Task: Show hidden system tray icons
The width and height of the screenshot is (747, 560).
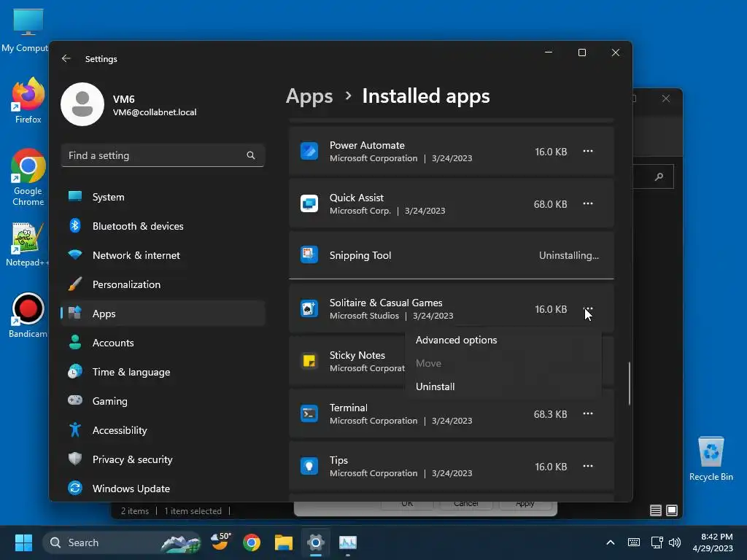Action: click(611, 542)
